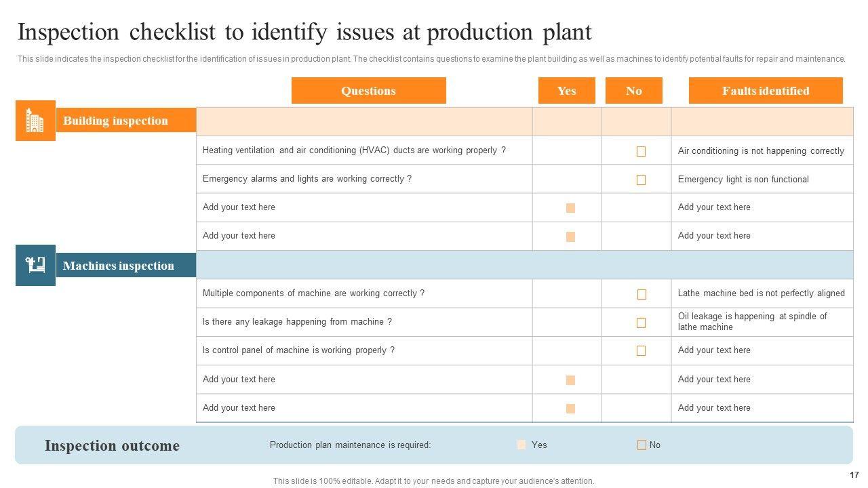Tick No checkbox for machine leakage question
The width and height of the screenshot is (868, 488).
pos(641,323)
